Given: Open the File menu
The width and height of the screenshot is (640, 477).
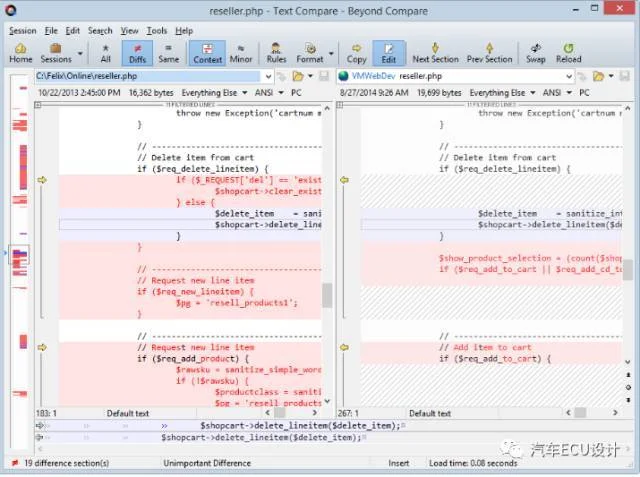Looking at the screenshot, I should (51, 31).
